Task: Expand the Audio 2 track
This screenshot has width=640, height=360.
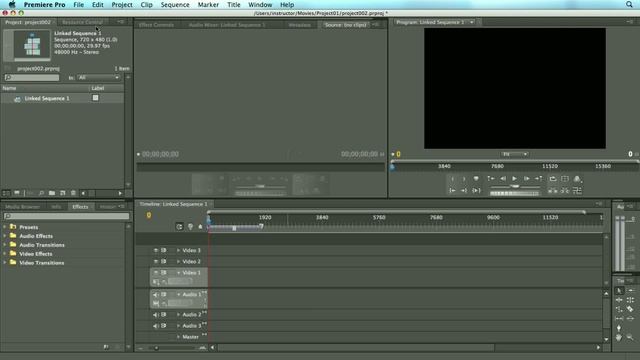Action: 178,315
